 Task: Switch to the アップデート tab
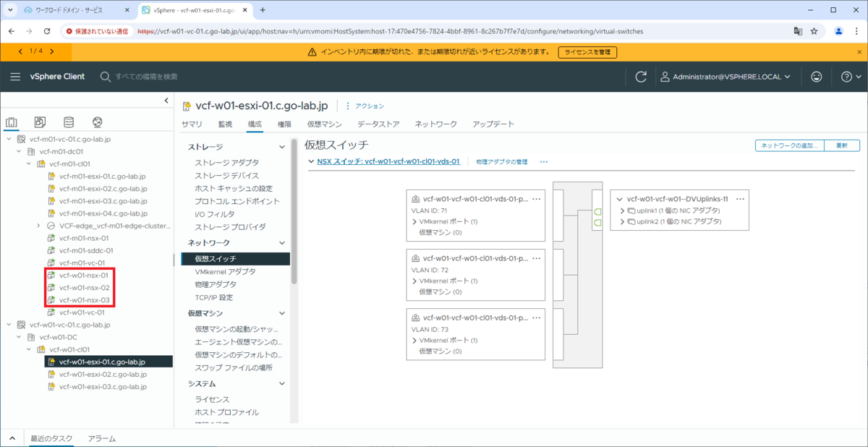493,124
